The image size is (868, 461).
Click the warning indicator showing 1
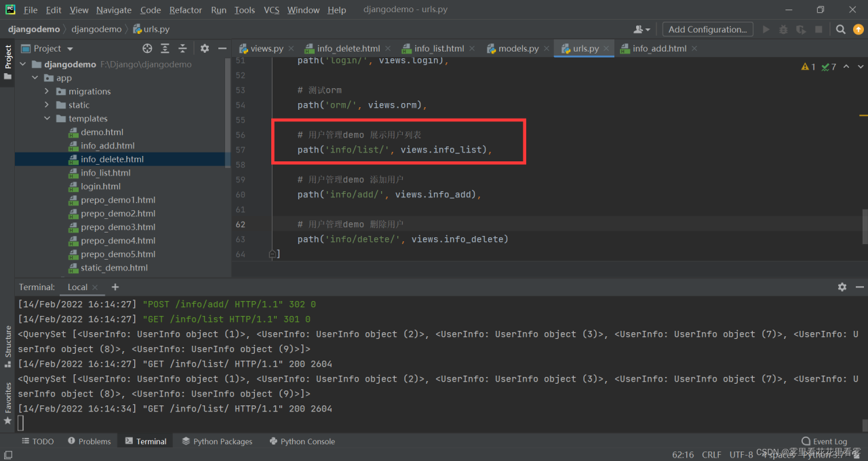[808, 66]
